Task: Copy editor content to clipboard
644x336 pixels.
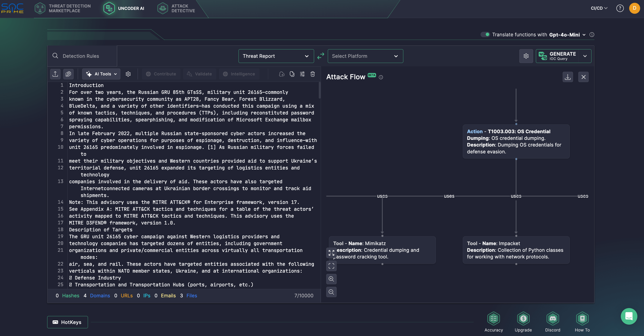Action: (292, 74)
